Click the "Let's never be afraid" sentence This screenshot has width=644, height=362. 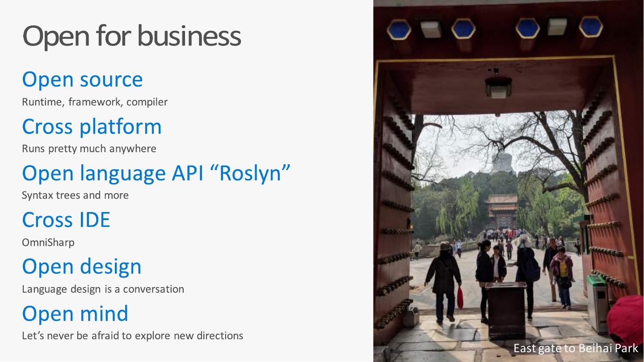132,336
